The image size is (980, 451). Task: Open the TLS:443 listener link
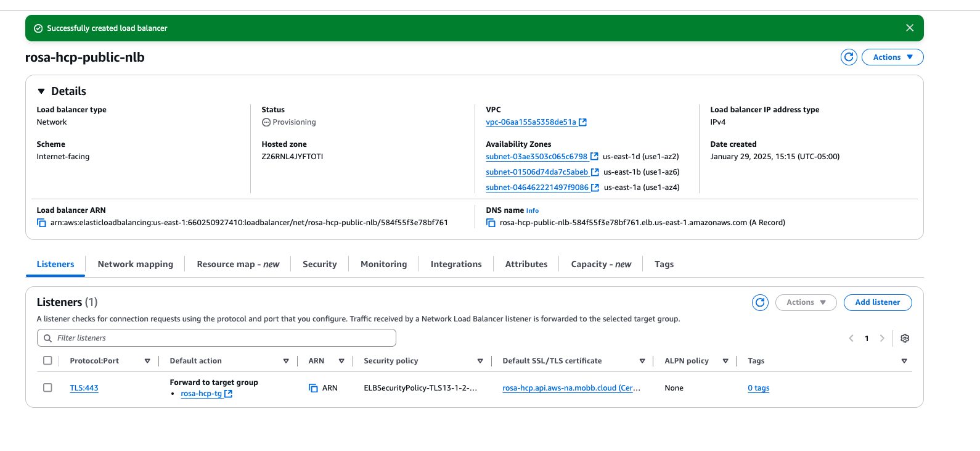coord(84,388)
